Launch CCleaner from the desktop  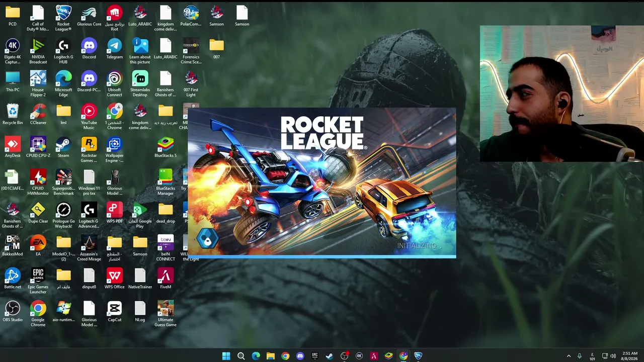(x=38, y=114)
